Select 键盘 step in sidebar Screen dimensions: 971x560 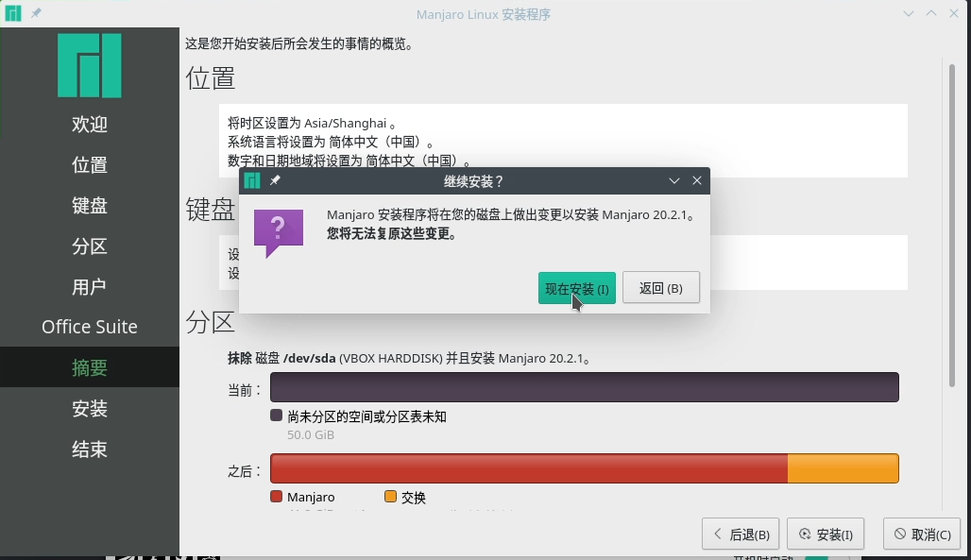click(x=89, y=205)
